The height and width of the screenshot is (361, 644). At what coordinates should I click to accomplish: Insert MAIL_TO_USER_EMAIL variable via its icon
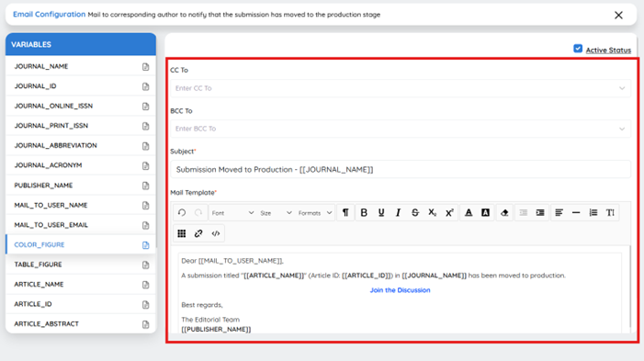145,225
